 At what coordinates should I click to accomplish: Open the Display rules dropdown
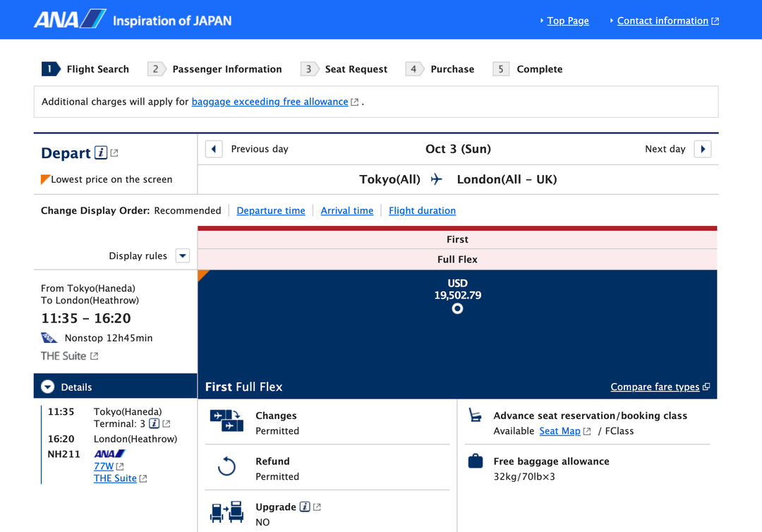point(182,255)
